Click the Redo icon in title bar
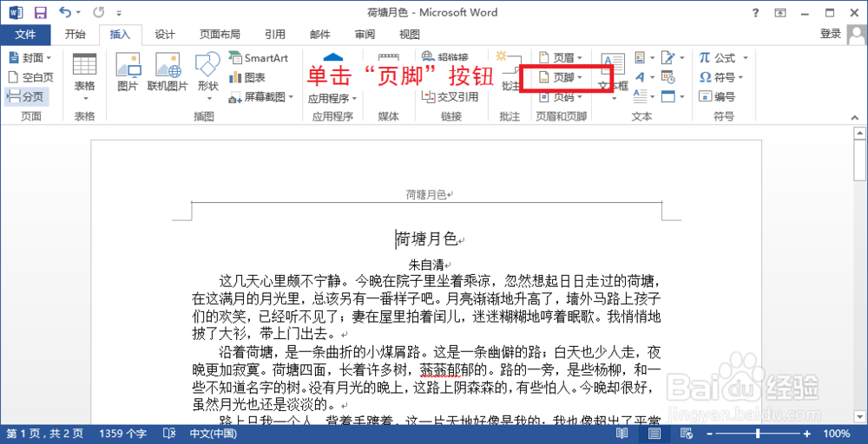Screen dimensions: 868x444 coord(99,12)
